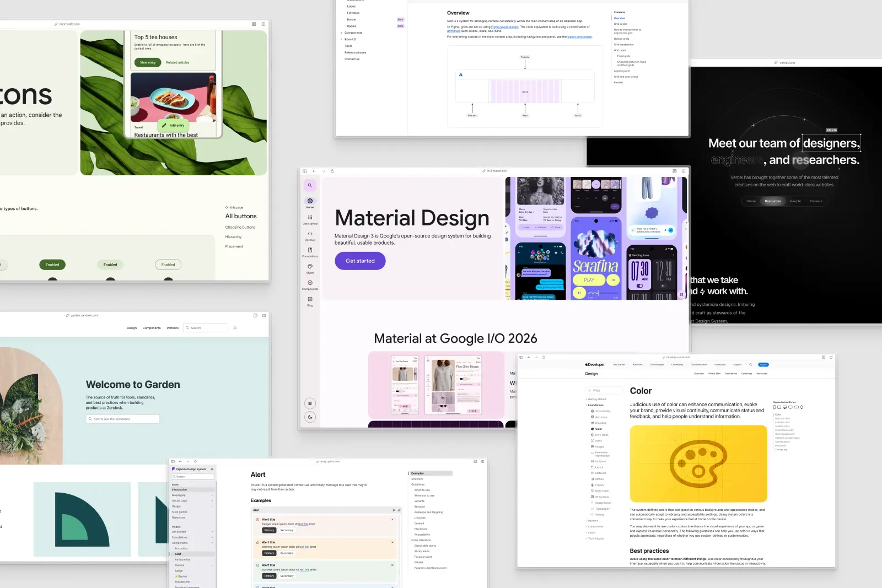Image resolution: width=882 pixels, height=588 pixels.
Task: Click Filter field in Apple Design sidebar
Action: [x=604, y=390]
